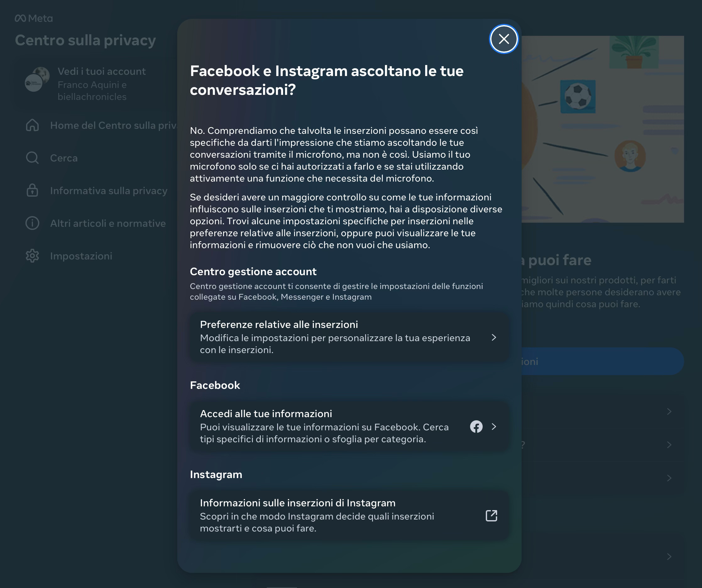Open the home icon in sidebar
702x588 pixels.
tap(32, 125)
